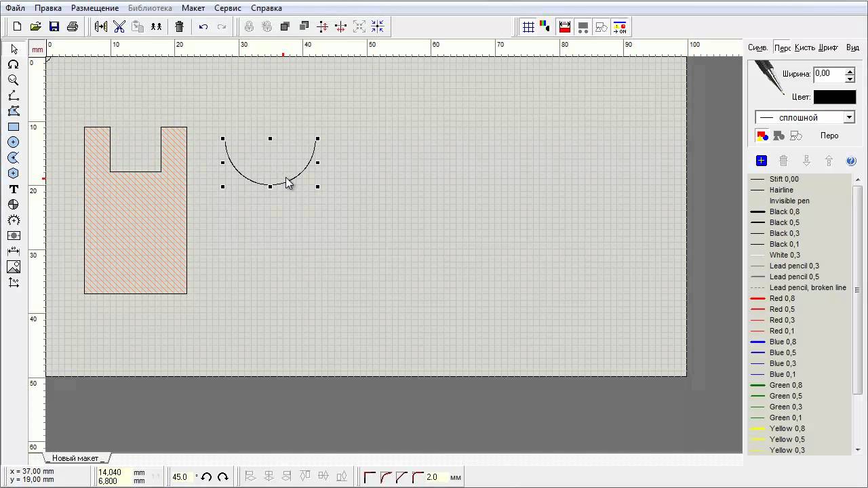Toggle the grid display button
This screenshot has height=488, width=868.
coord(528,27)
